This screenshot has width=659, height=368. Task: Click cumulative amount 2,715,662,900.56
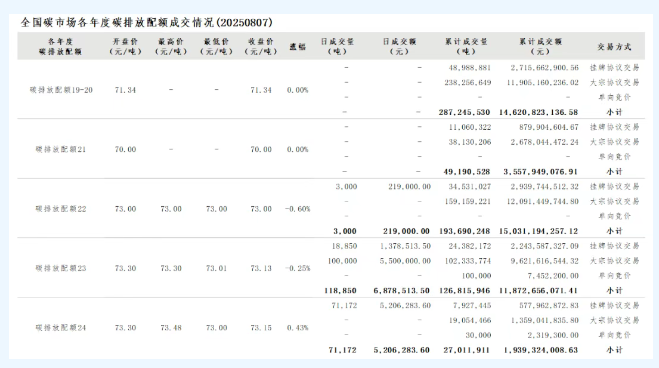[545, 68]
